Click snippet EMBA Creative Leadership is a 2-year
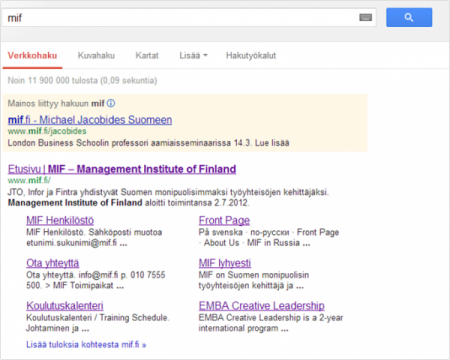The image size is (450, 360). [271, 317]
